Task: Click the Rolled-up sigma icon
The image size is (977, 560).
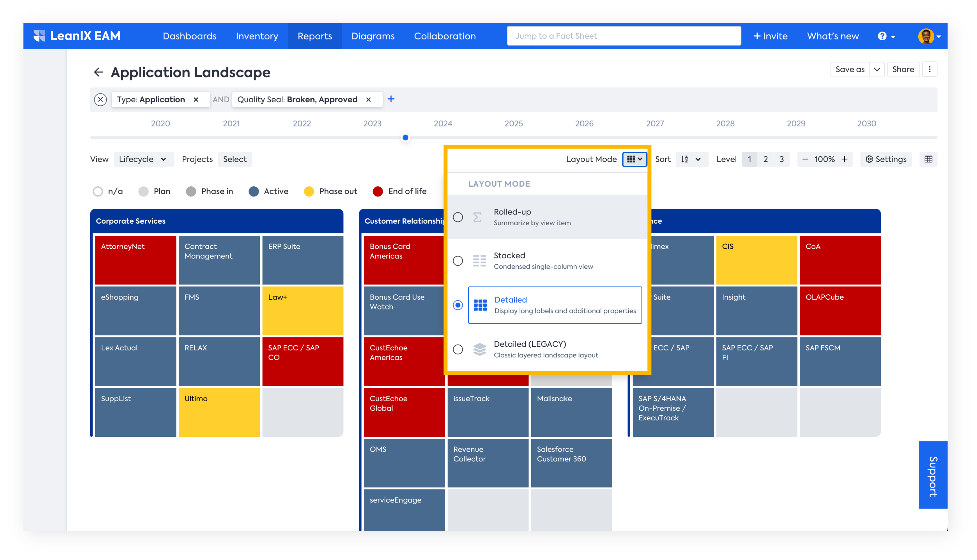Action: pos(477,217)
